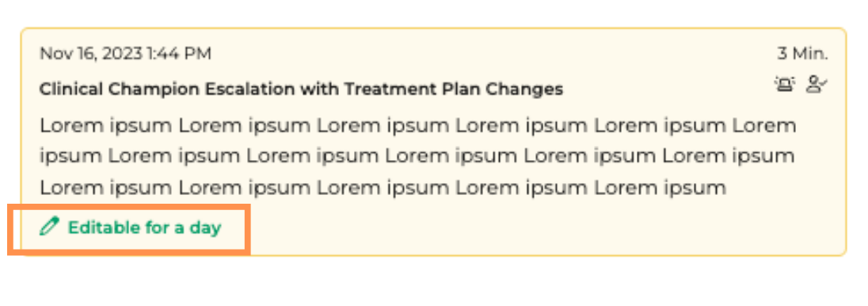Click the third line of the note body
Image resolution: width=868 pixels, height=306 pixels.
pyautogui.click(x=383, y=188)
